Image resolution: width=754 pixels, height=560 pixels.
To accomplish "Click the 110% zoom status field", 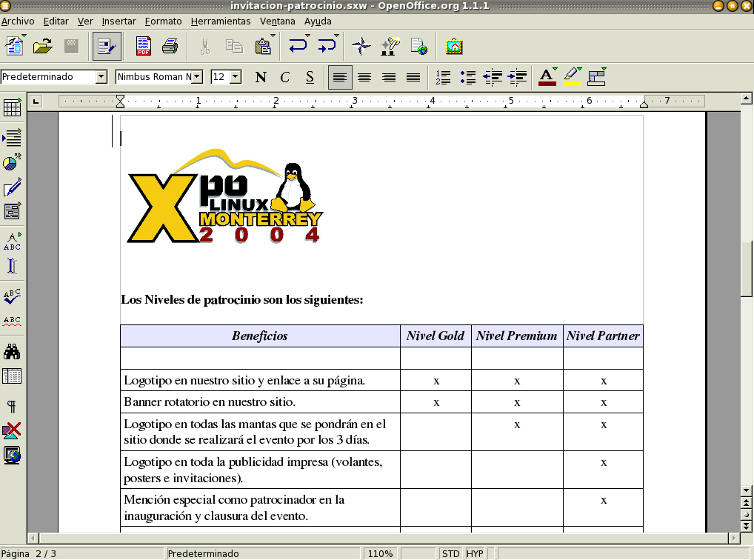I will tap(380, 553).
